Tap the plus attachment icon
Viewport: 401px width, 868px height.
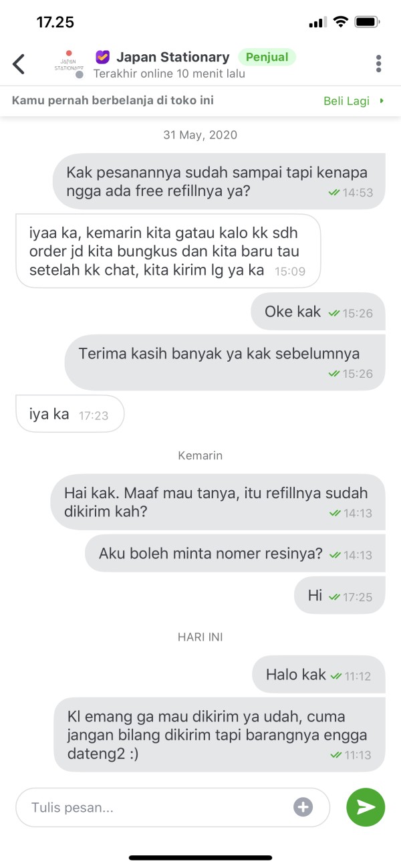point(303,807)
